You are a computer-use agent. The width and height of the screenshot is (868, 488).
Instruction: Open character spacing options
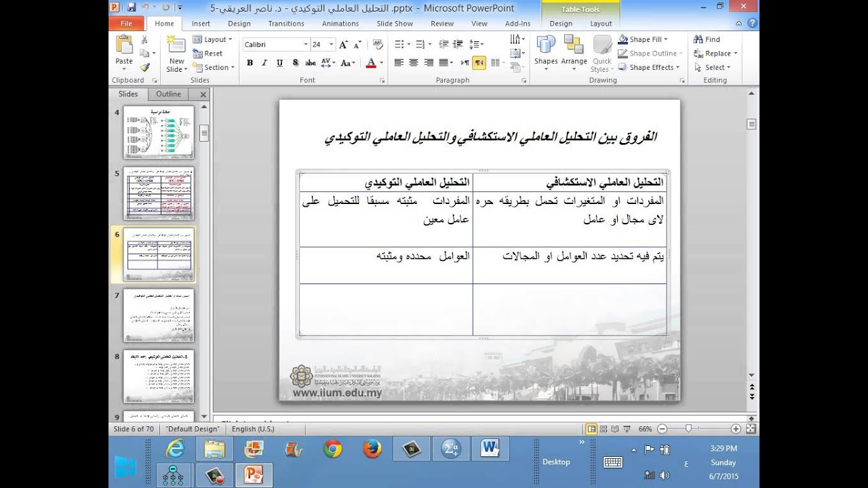pos(328,62)
